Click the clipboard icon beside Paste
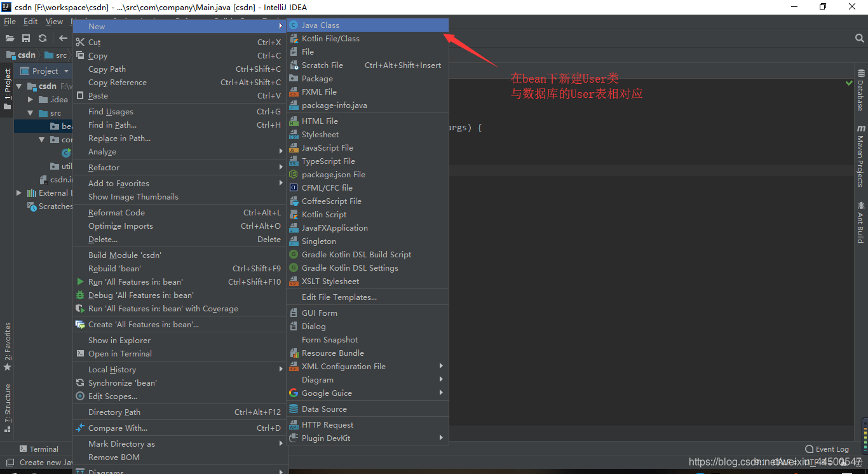Screen dimensions: 868x474 click(80, 95)
